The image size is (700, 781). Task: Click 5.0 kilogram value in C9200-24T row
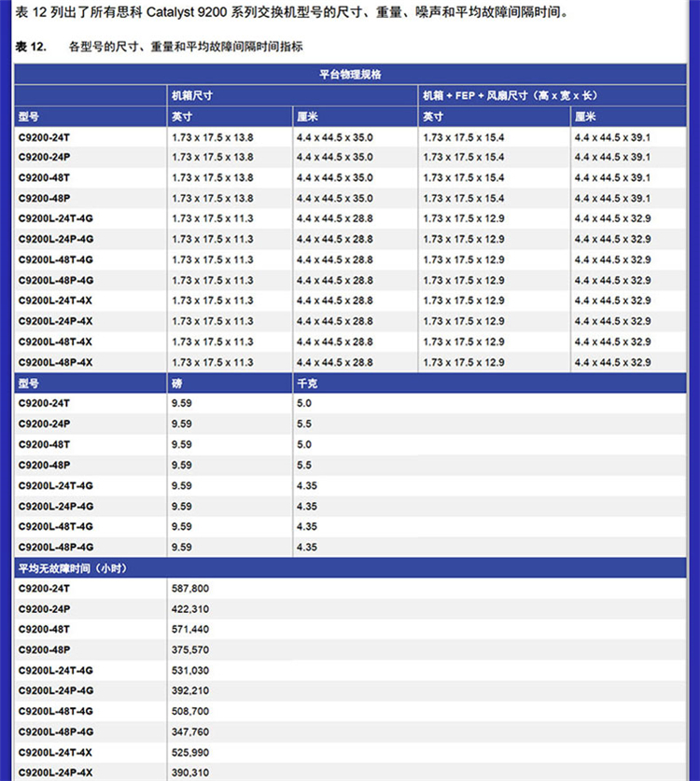point(304,404)
